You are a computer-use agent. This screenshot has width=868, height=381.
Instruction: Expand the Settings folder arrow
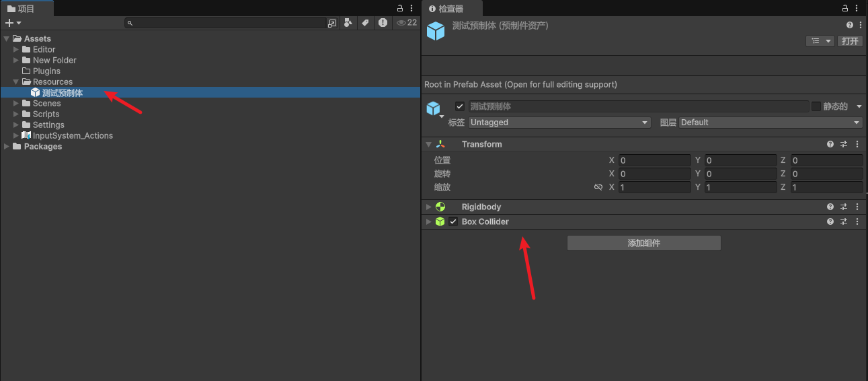click(16, 125)
